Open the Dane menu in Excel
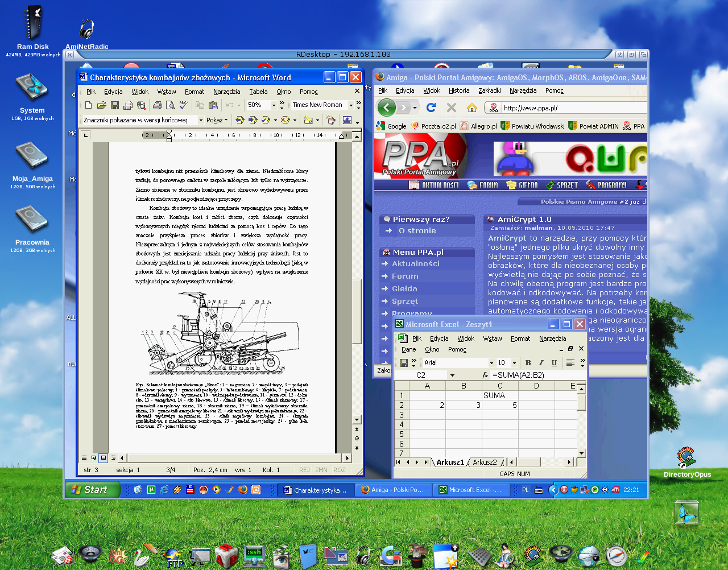Image resolution: width=728 pixels, height=570 pixels. [x=408, y=349]
